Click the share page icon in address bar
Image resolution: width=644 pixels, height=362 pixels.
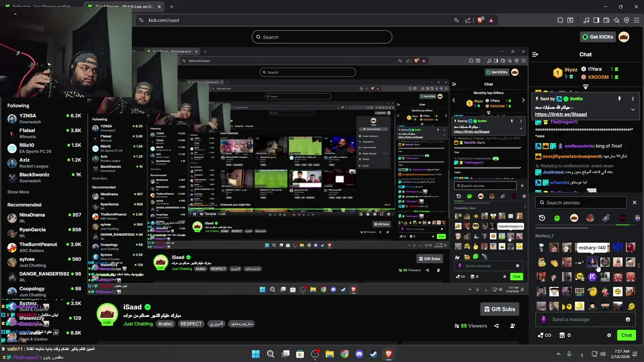pos(468,20)
